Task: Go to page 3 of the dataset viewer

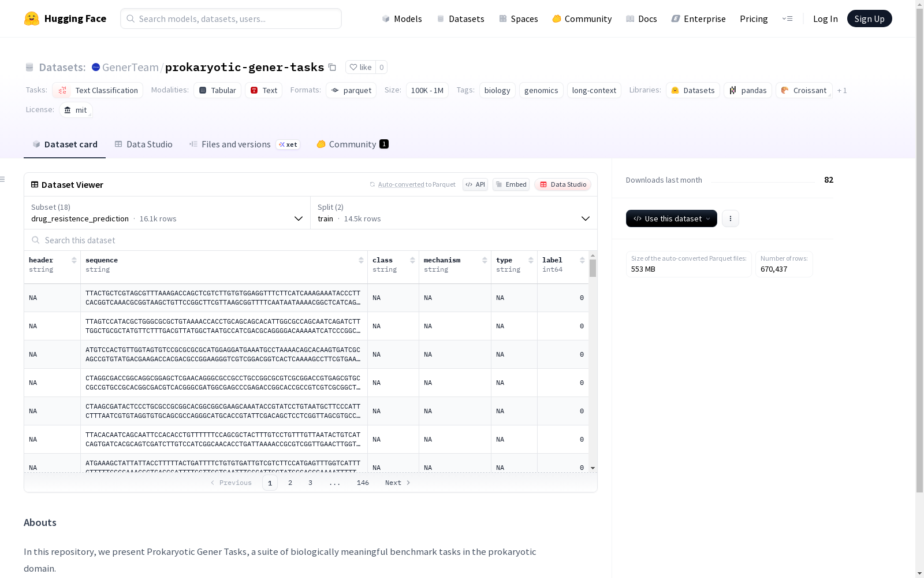Action: point(310,483)
